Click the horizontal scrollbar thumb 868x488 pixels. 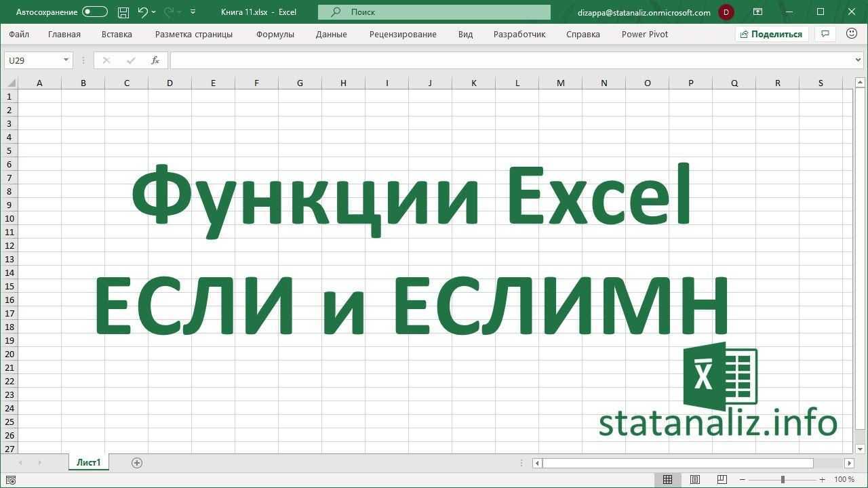pos(678,463)
